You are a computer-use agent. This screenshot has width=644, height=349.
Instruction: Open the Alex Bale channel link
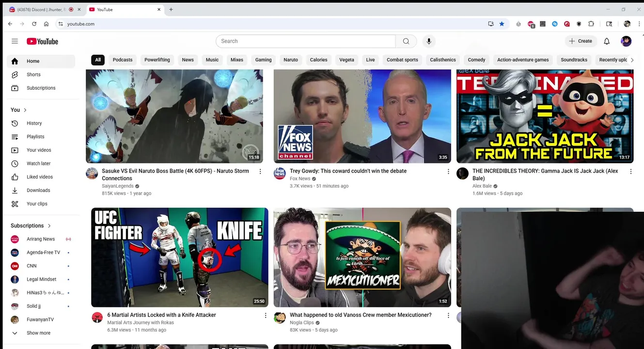482,186
